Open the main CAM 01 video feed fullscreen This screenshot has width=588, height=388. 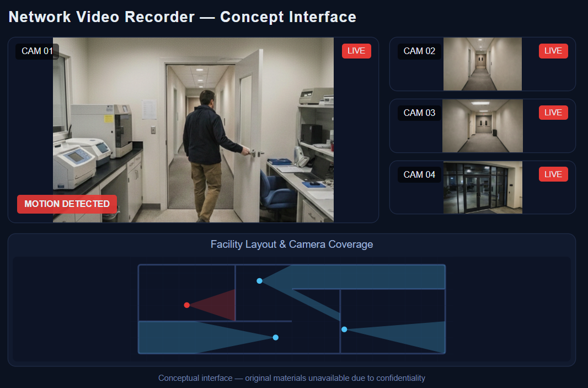(193, 130)
